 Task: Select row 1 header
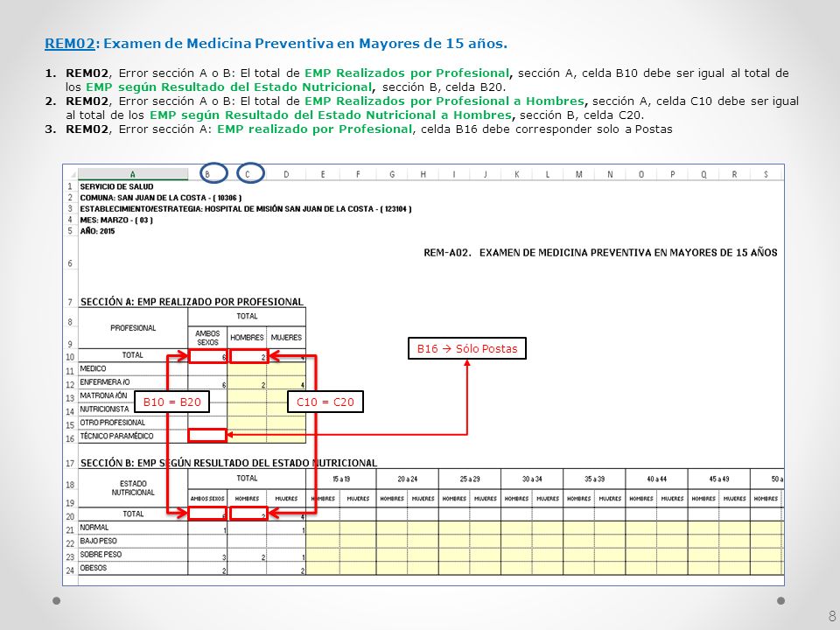click(x=70, y=186)
